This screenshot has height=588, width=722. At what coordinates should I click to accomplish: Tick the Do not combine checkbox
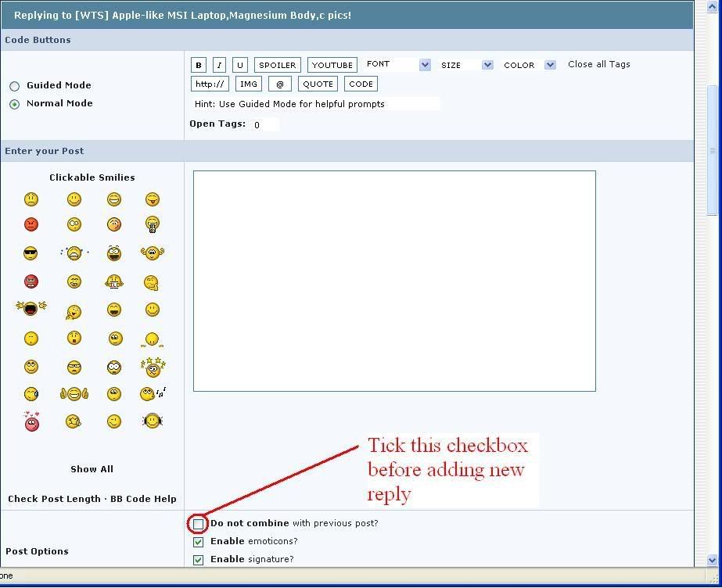pos(199,524)
